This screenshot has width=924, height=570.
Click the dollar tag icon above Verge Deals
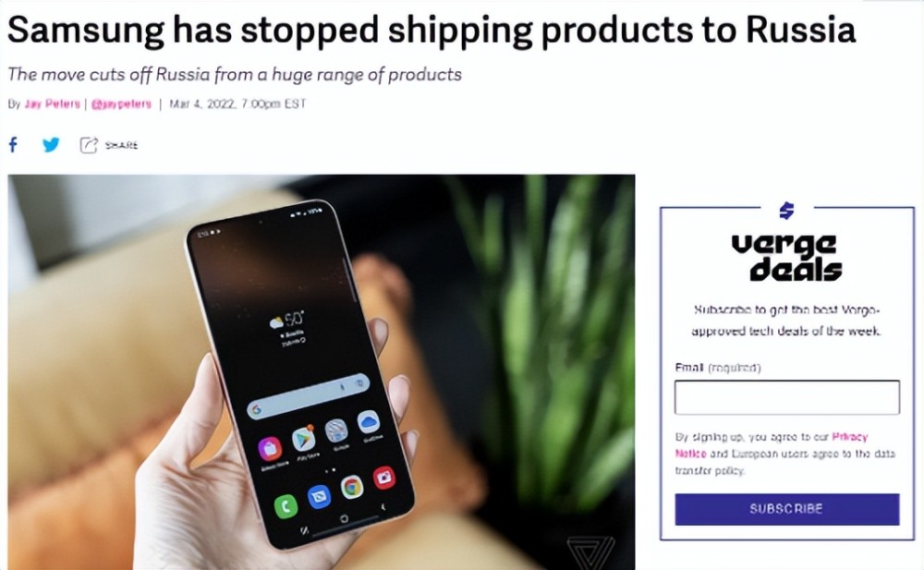point(786,210)
